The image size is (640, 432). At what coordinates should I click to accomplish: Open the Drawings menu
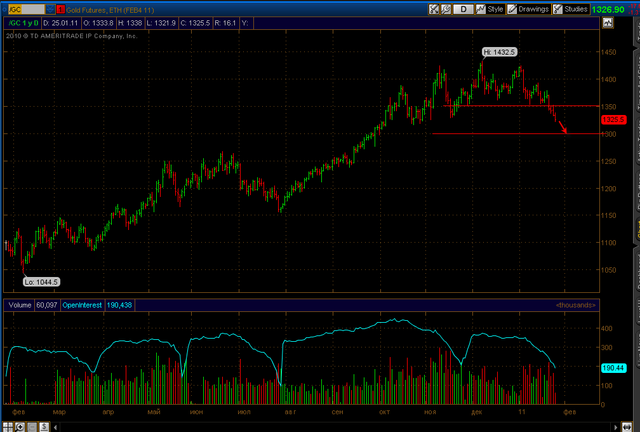[x=529, y=9]
